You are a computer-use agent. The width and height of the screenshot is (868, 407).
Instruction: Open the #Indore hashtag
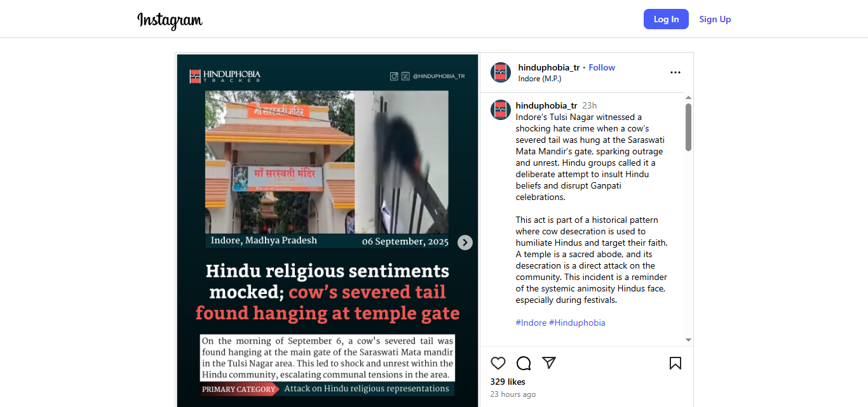pyautogui.click(x=531, y=323)
